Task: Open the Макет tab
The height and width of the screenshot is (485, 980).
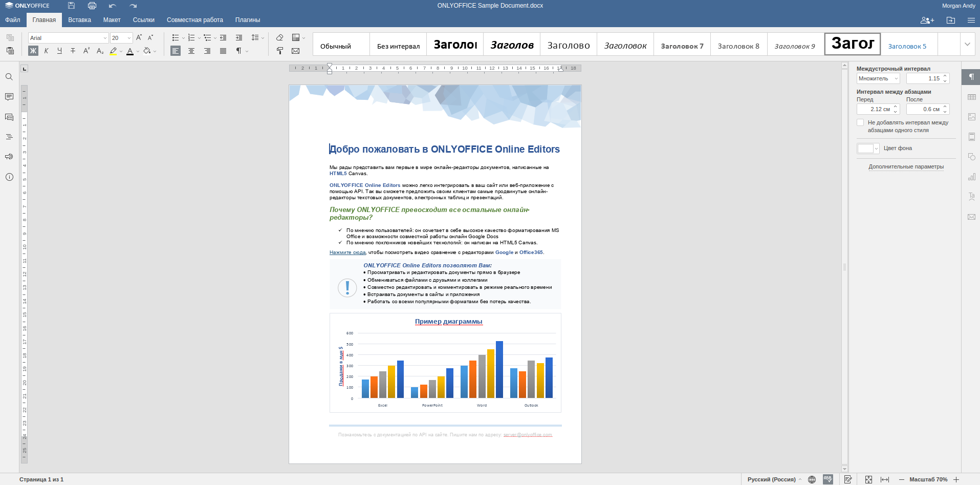Action: [112, 20]
